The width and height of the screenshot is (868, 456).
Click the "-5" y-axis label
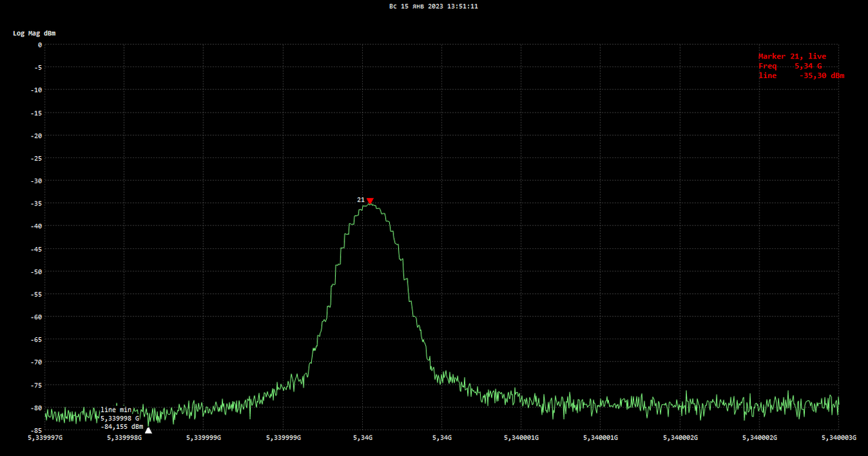tap(38, 67)
